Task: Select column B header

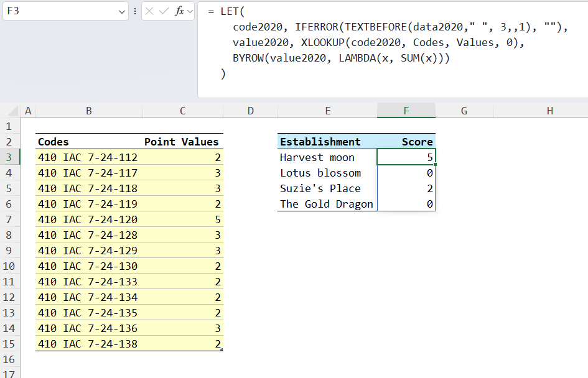Action: (89, 111)
